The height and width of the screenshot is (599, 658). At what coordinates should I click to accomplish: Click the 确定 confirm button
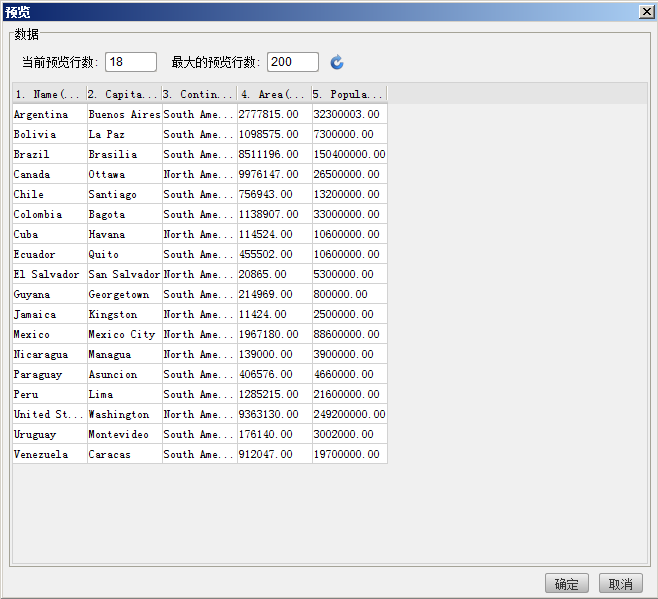point(567,583)
